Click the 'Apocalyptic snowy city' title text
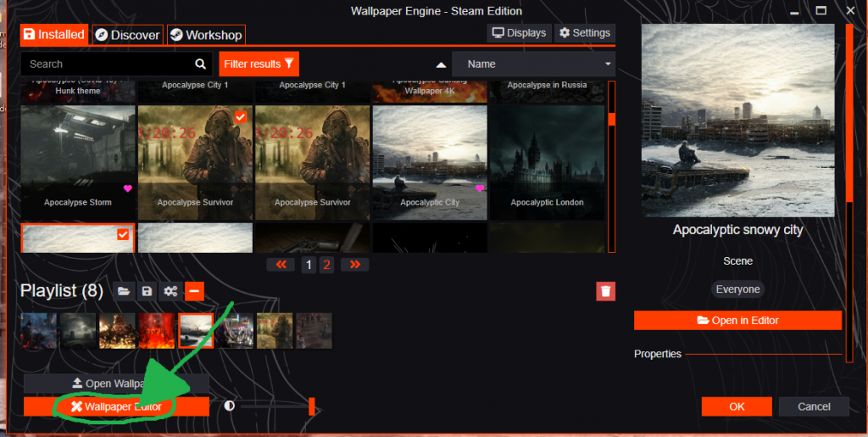Viewport: 868px width, 437px height. coord(738,230)
